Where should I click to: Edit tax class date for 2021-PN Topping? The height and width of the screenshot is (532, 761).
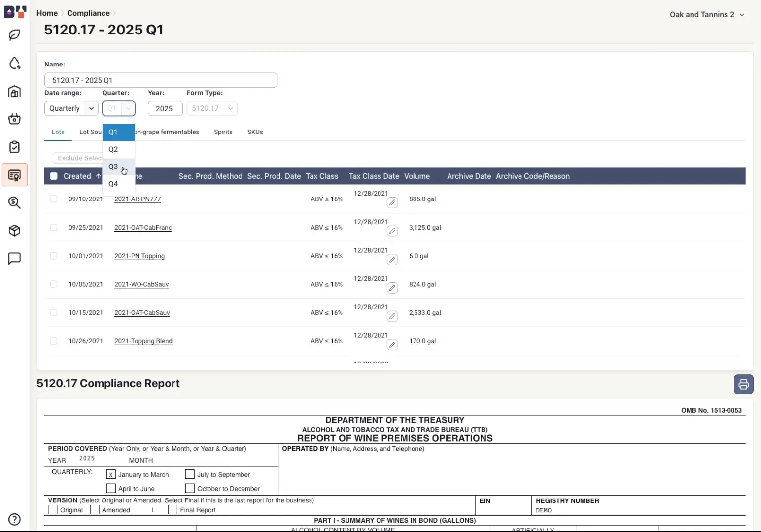(392, 260)
